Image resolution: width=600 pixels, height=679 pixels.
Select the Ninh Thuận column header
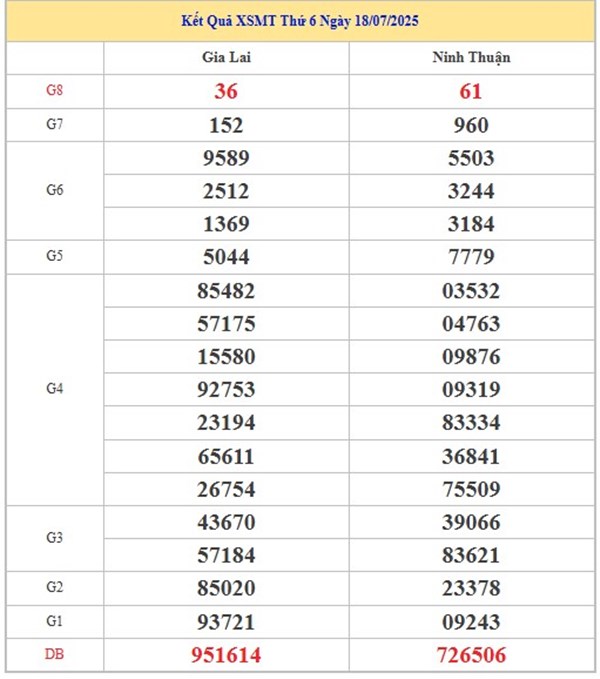pos(471,58)
